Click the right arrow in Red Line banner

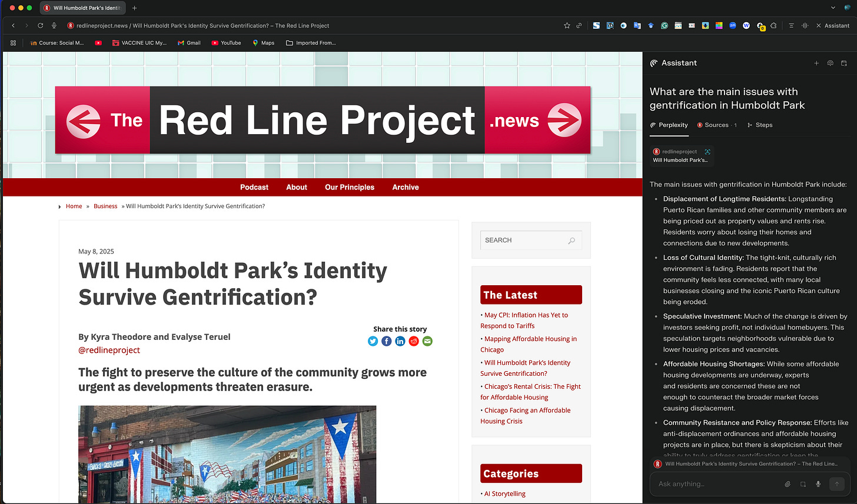click(x=564, y=120)
